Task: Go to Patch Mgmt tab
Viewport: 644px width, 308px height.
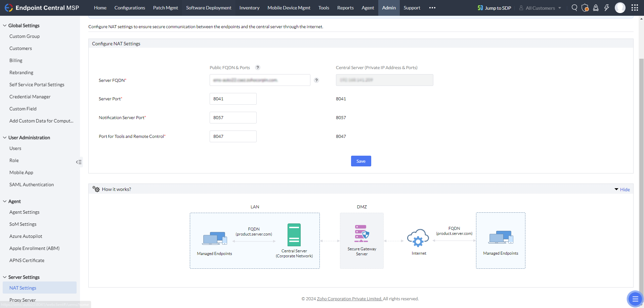Action: (166, 8)
